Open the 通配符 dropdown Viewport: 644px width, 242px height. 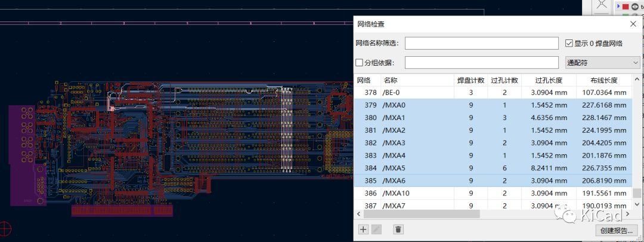(602, 63)
